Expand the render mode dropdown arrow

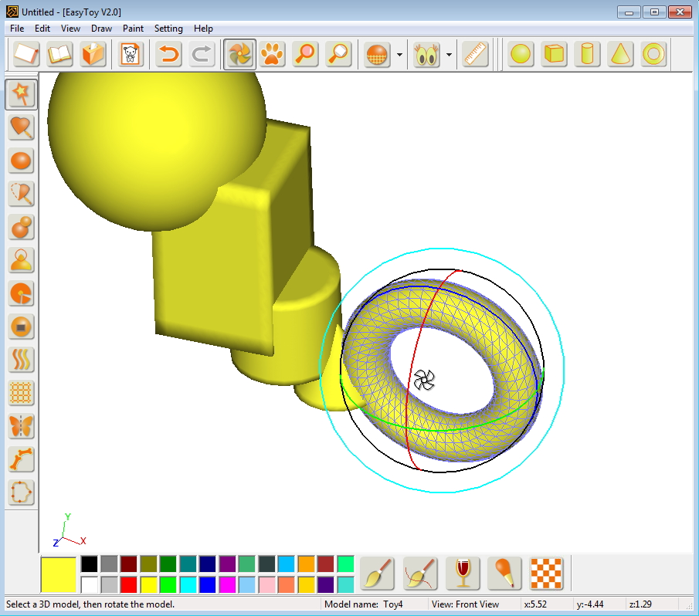pos(399,55)
